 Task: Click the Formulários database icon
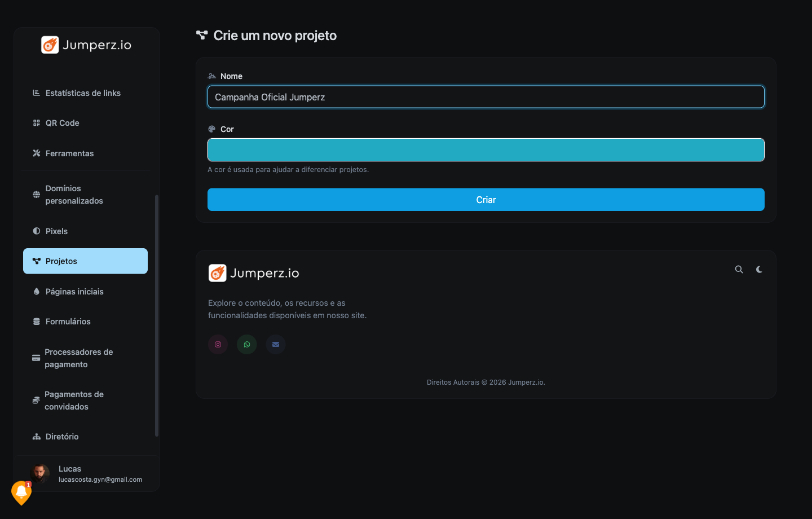pos(36,321)
